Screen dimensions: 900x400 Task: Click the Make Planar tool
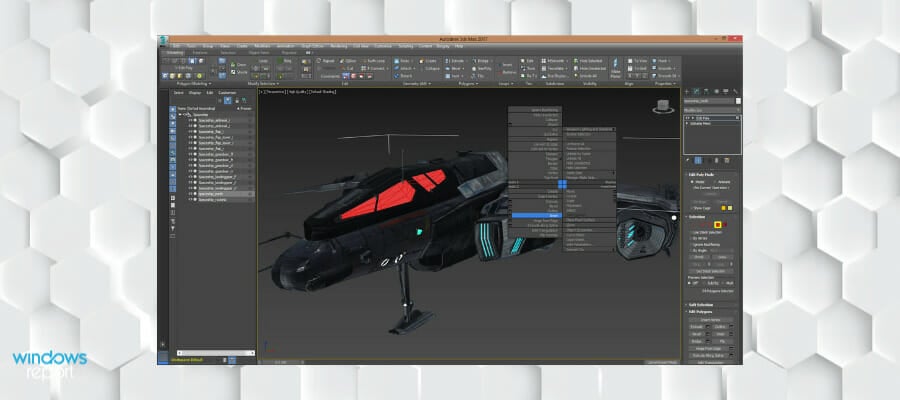click(x=615, y=68)
